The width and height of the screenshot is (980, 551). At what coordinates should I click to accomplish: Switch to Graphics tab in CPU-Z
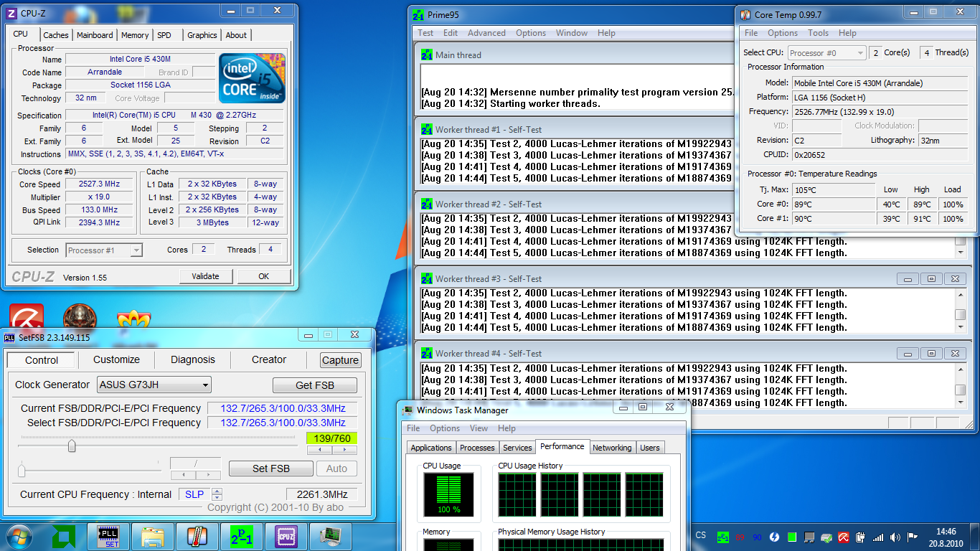(x=202, y=35)
